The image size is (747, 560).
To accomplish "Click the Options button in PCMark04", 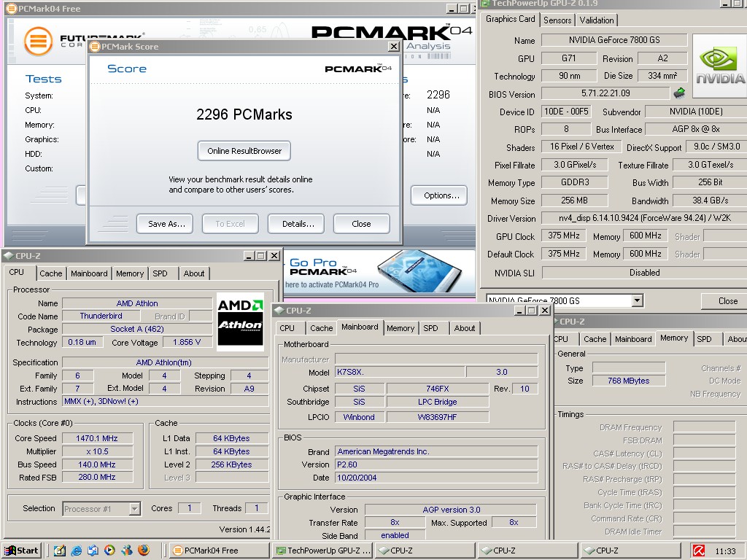I will pyautogui.click(x=439, y=195).
